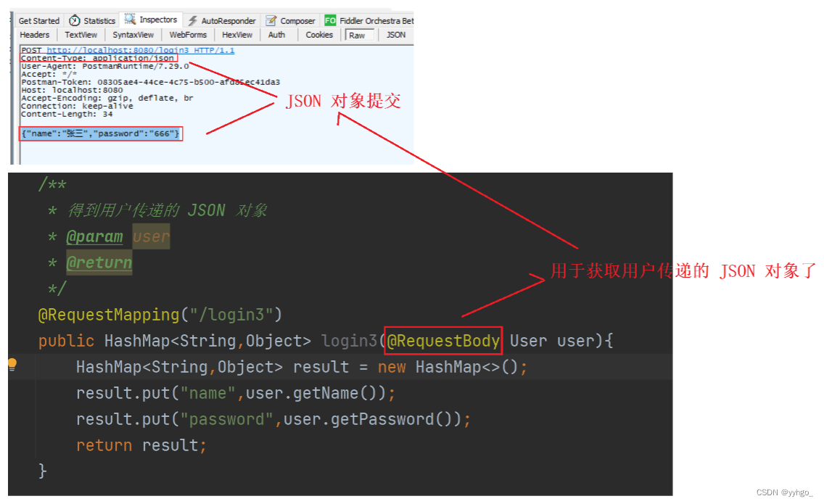The width and height of the screenshot is (824, 504).
Task: Click the yellow lightbulb intention icon in gutter
Action: click(x=12, y=364)
